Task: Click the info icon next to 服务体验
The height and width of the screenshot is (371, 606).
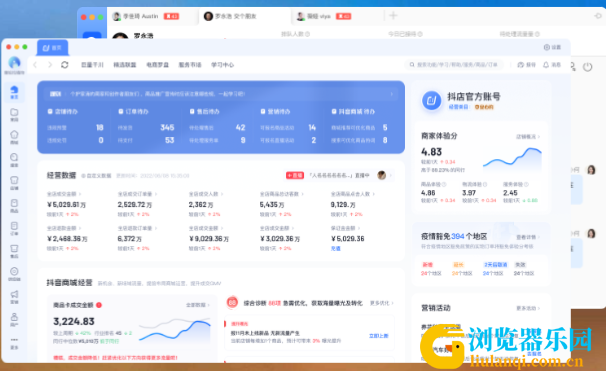Action: pos(526,184)
